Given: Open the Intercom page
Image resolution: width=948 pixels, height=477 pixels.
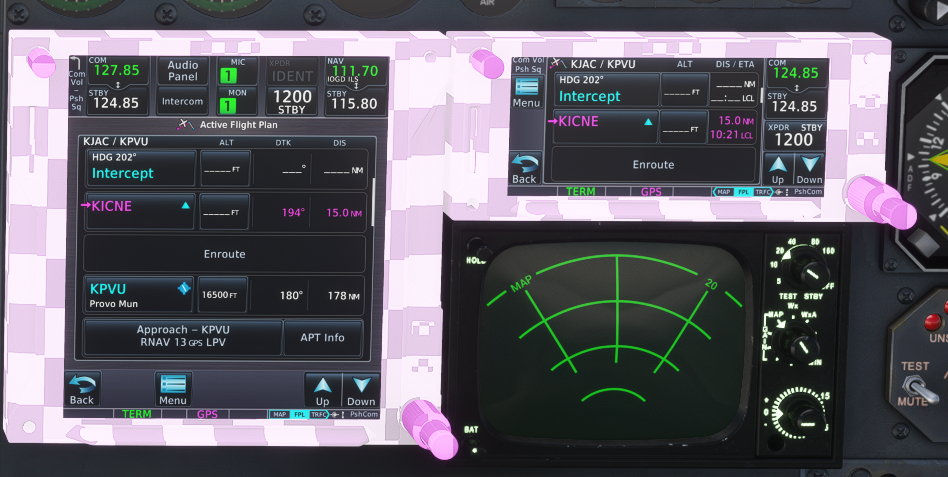Looking at the screenshot, I should coord(182,101).
